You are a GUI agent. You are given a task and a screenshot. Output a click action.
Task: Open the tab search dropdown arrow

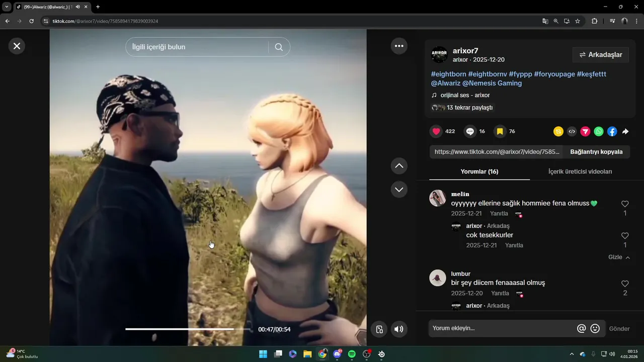coord(7,7)
